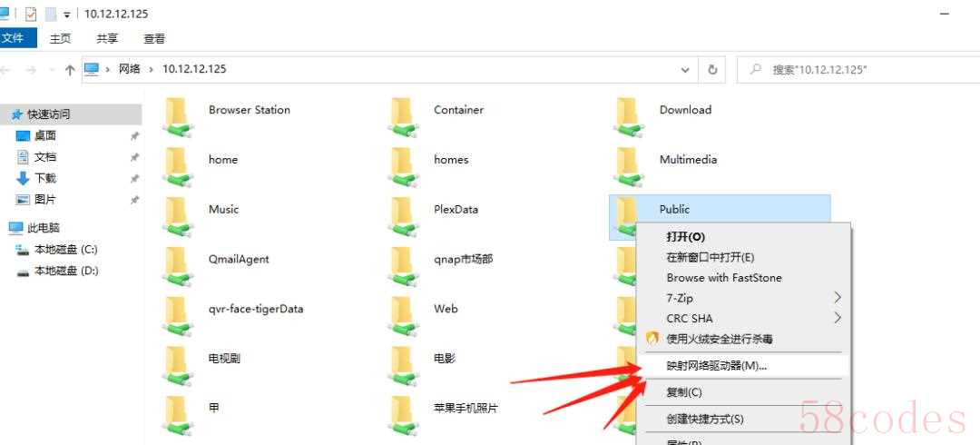Screen dimensions: 980x445
Task: Click the properties quick access toolbar icon
Action: [31, 14]
